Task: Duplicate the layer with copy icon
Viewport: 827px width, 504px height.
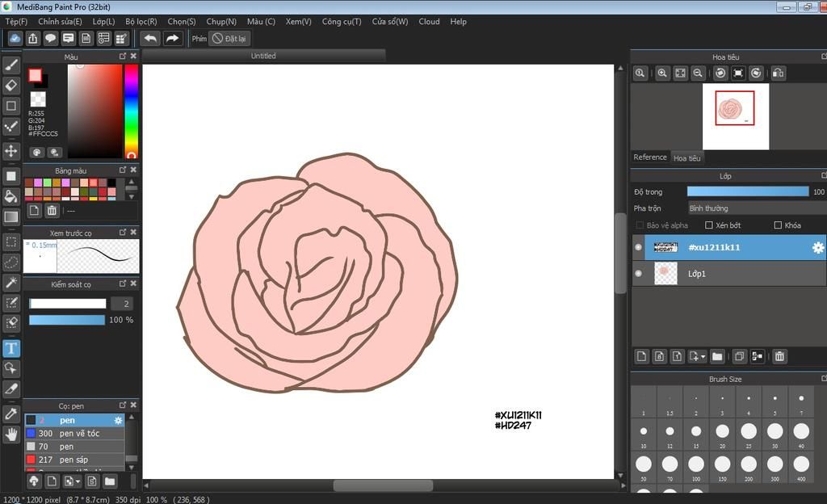Action: [740, 356]
